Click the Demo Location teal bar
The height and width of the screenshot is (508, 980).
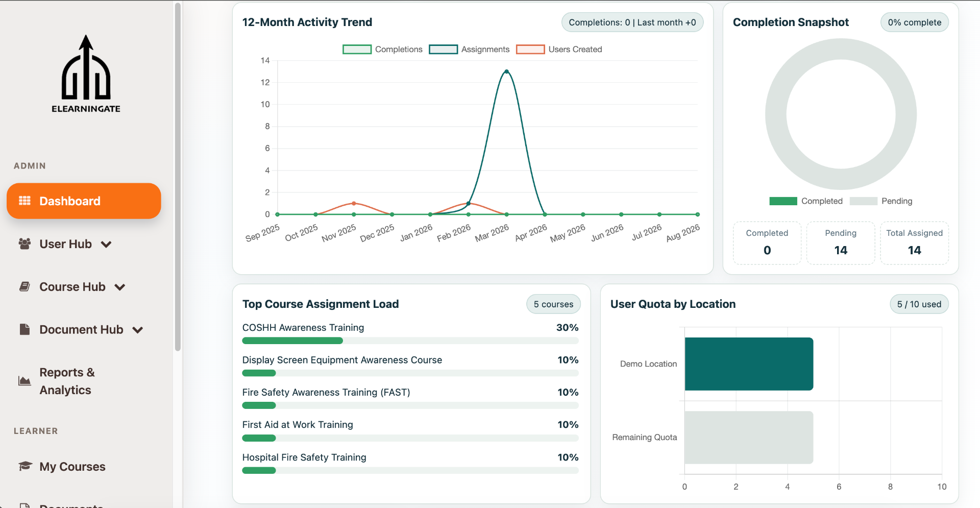(x=749, y=364)
